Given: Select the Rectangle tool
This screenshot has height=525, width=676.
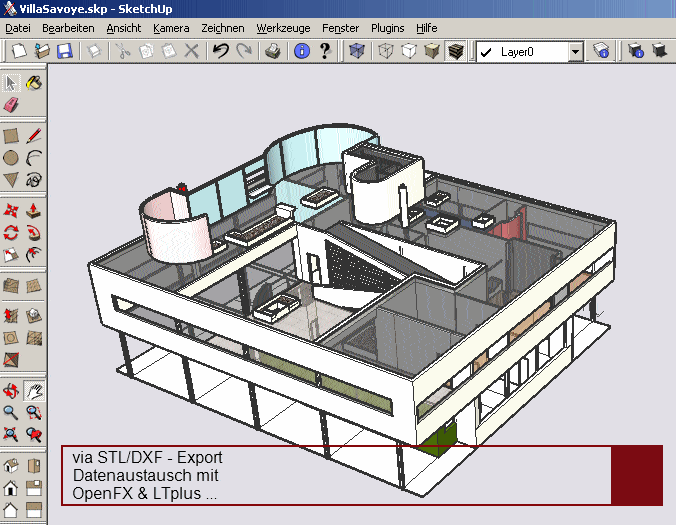Looking at the screenshot, I should [x=11, y=136].
